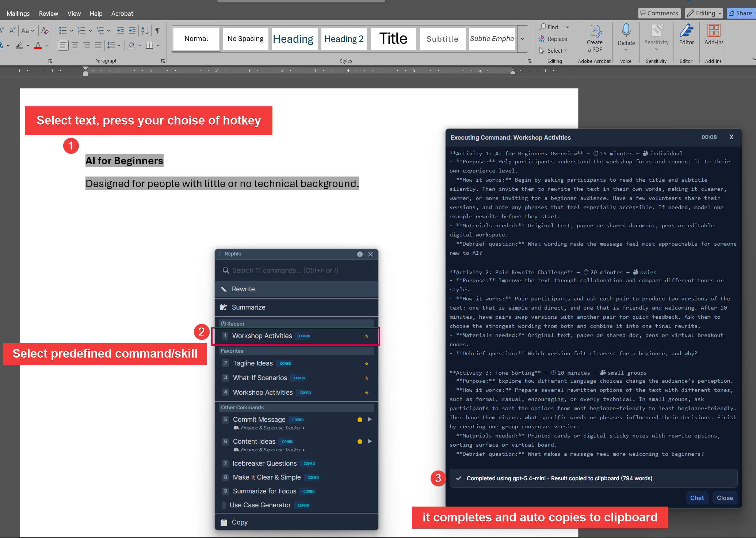Image resolution: width=756 pixels, height=538 pixels.
Task: Show paragraph marks with pilcrow icon
Action: [158, 31]
